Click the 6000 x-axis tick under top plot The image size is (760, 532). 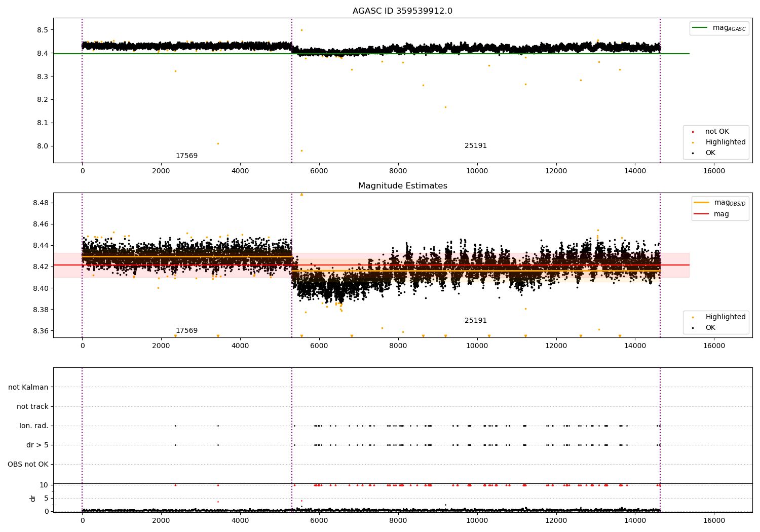tap(319, 171)
